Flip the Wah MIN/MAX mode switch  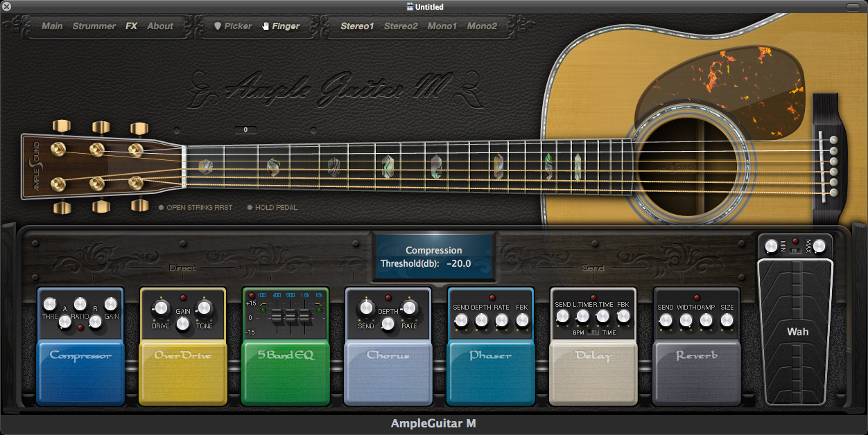795,249
